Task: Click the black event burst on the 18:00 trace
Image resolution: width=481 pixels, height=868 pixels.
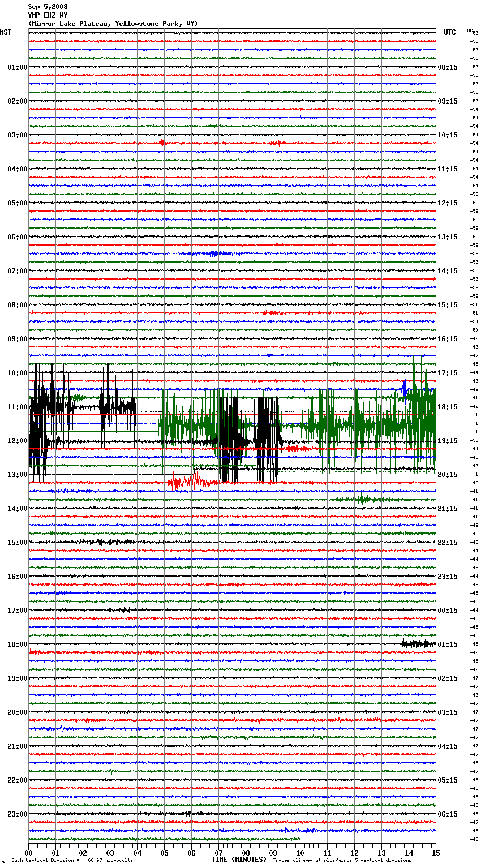Action: (x=419, y=643)
